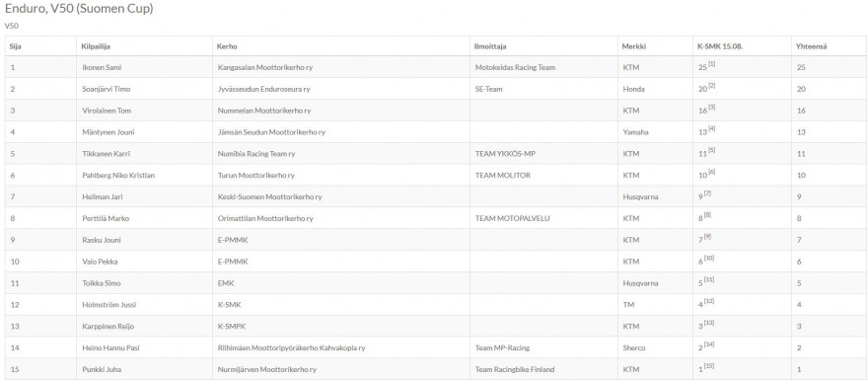The image size is (868, 381).
Task: Click the Enduro, V50 (Suomen Cup) heading
Action: [x=79, y=9]
